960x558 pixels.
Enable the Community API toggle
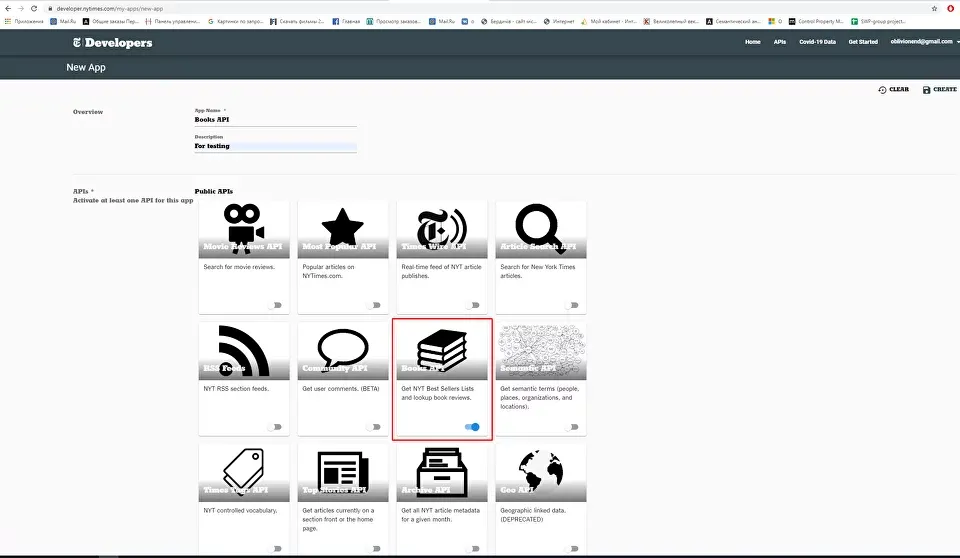[374, 427]
